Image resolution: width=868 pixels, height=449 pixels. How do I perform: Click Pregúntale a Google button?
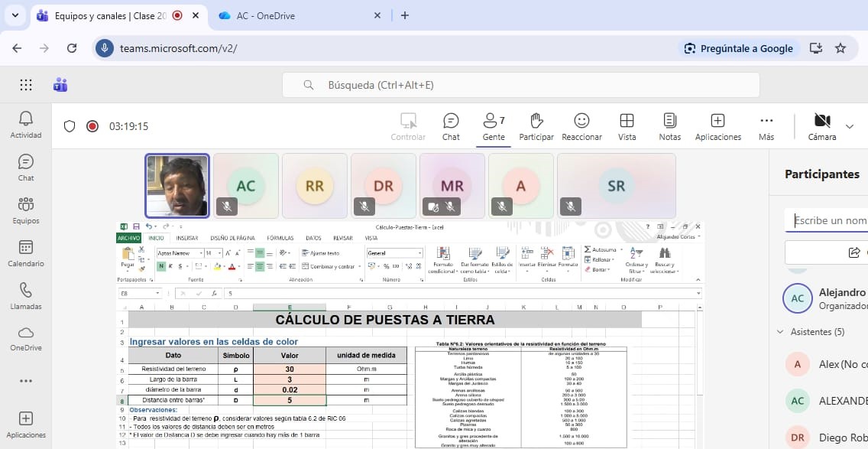(738, 48)
